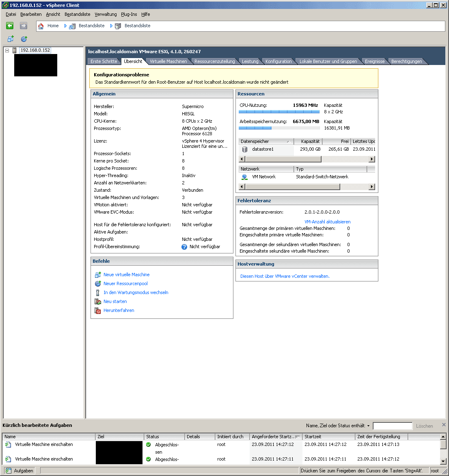Viewport: 449px width, 476px height.
Task: Click the second Bestandsliste breadcrumb arrow
Action: [111, 26]
